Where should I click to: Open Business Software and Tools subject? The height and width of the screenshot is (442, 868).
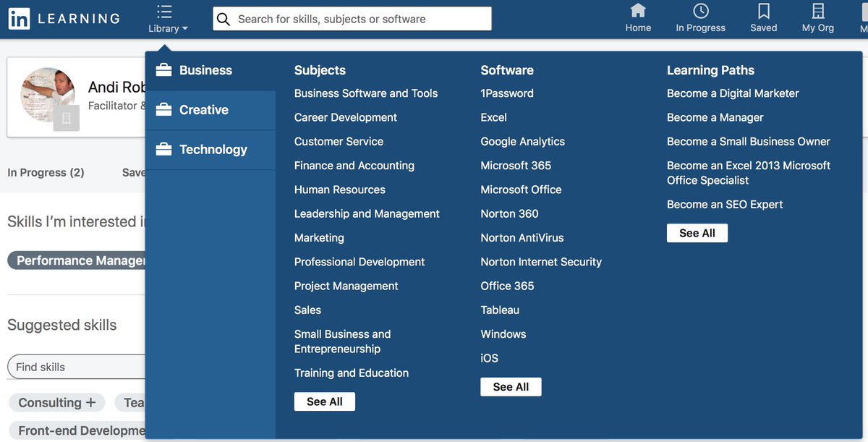pyautogui.click(x=366, y=93)
